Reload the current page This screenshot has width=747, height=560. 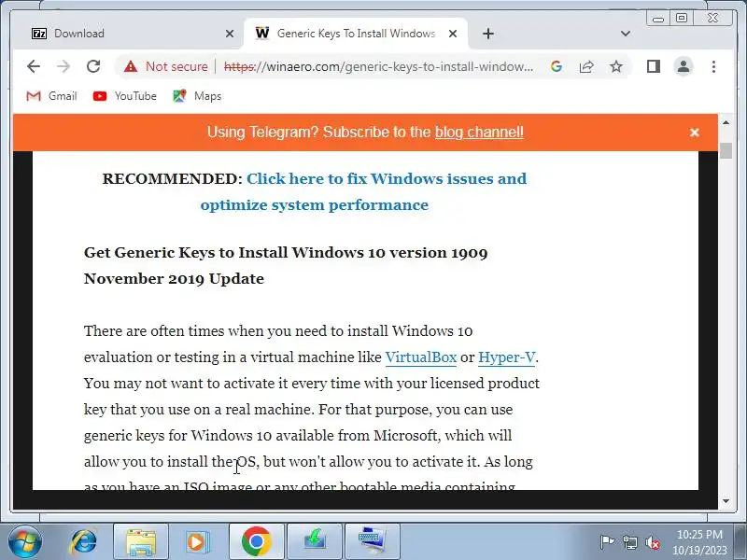click(93, 66)
